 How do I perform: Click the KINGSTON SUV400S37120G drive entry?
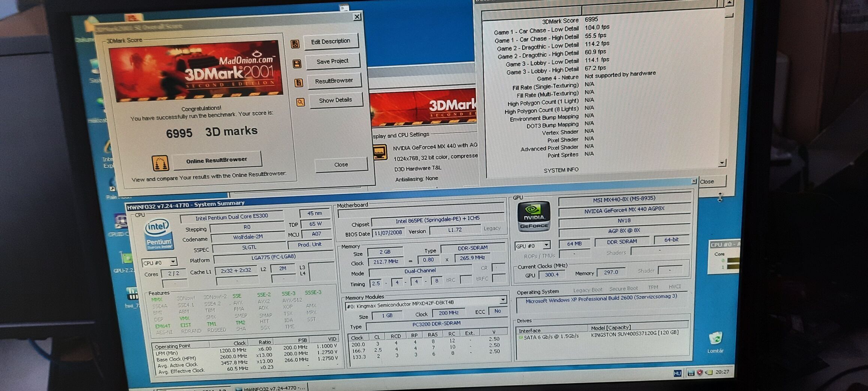[634, 333]
